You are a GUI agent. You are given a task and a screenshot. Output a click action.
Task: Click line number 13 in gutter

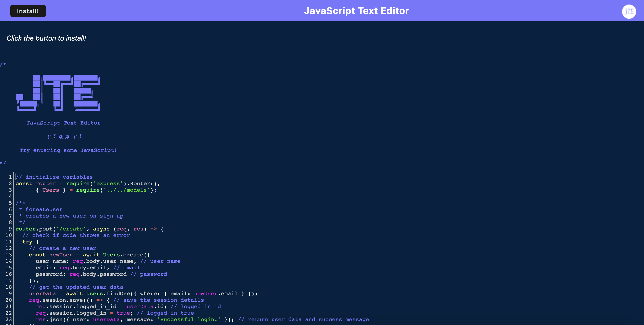[9, 255]
